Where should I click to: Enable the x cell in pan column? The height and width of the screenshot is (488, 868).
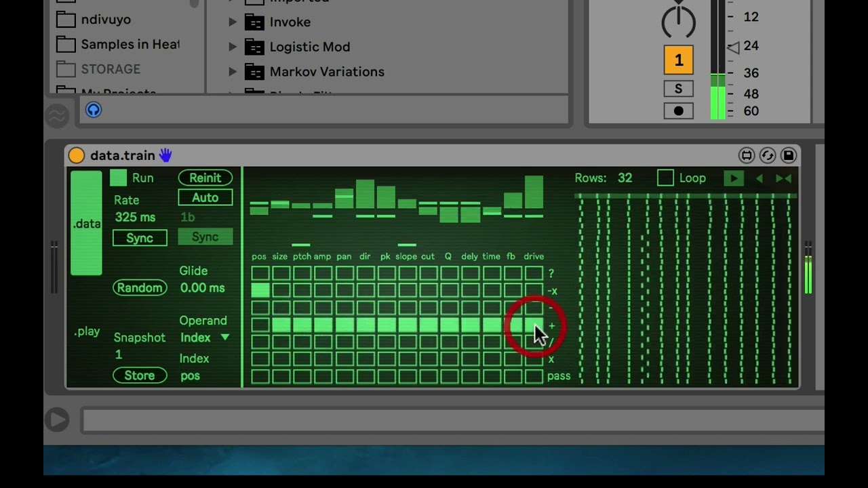point(344,359)
